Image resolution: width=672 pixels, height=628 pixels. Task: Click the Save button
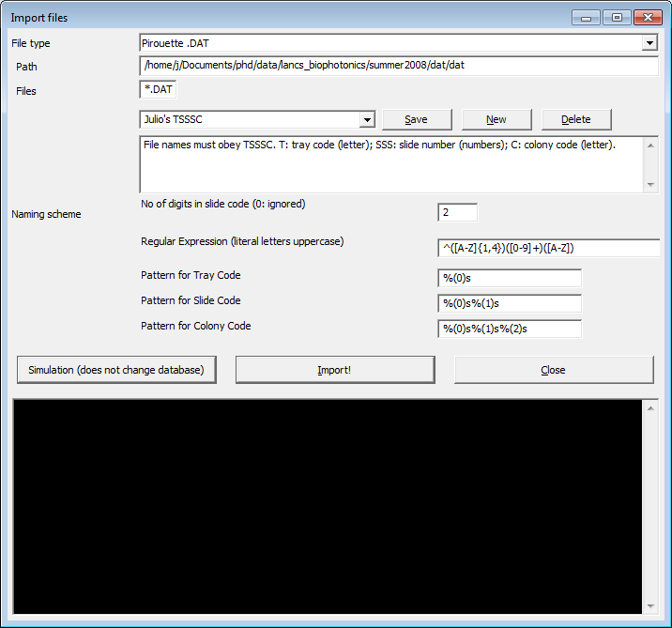tap(417, 119)
